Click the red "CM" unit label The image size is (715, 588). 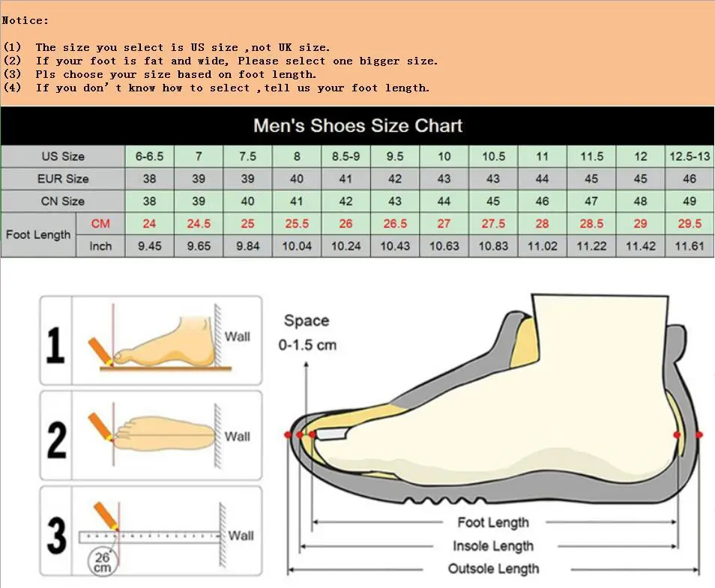100,223
